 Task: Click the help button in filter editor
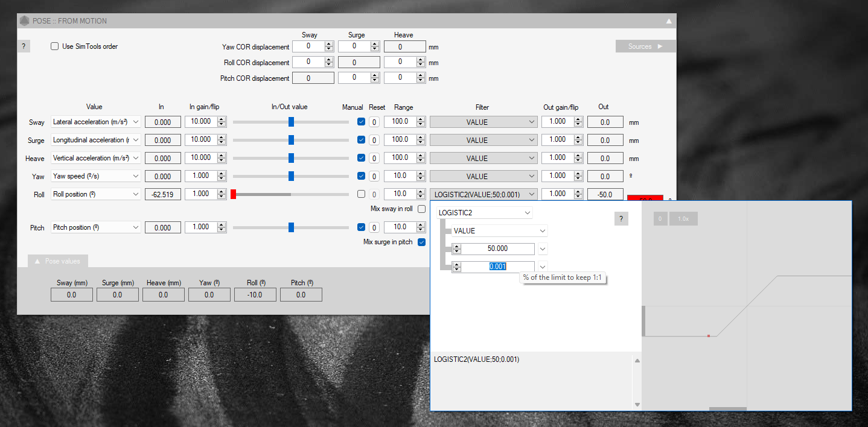click(x=621, y=219)
